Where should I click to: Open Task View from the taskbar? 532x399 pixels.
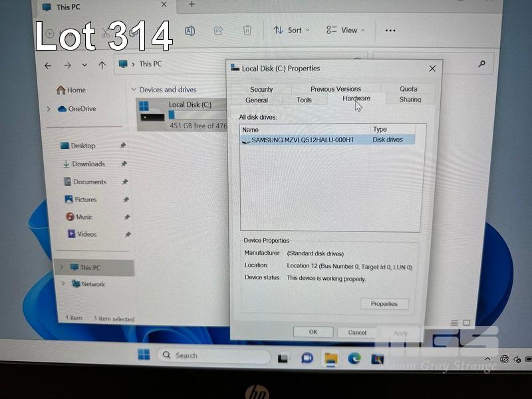(x=283, y=358)
